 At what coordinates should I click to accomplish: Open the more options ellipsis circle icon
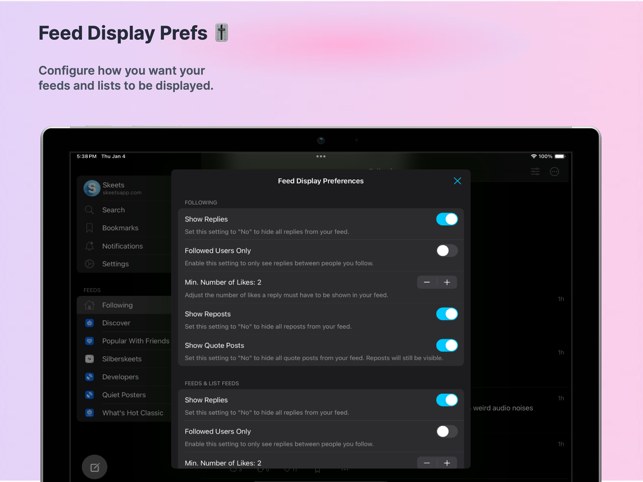point(554,171)
